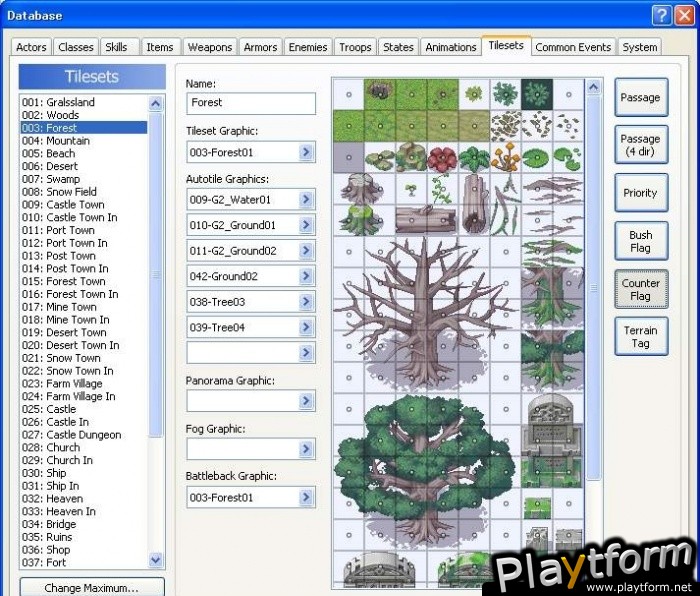Select tileset 027: Castle Dungeon
This screenshot has width=700, height=596.
(x=83, y=435)
